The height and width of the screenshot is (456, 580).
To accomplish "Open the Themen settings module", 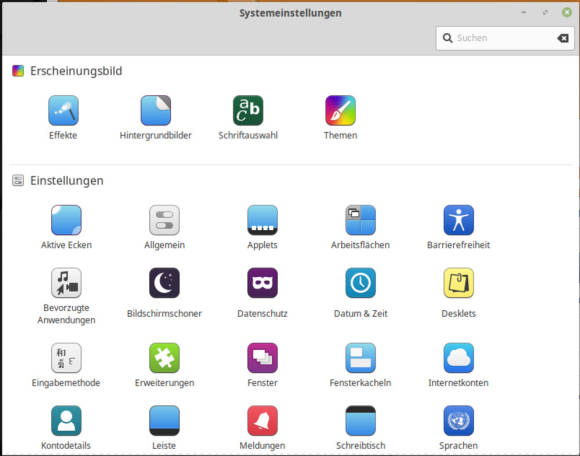I will [x=340, y=111].
